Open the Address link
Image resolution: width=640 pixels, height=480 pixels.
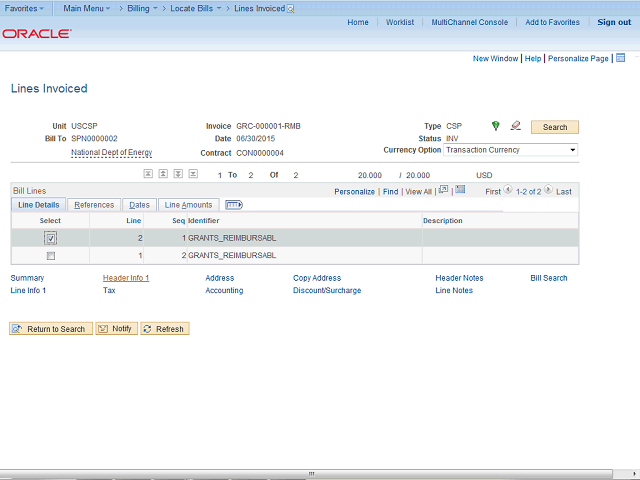click(x=220, y=278)
